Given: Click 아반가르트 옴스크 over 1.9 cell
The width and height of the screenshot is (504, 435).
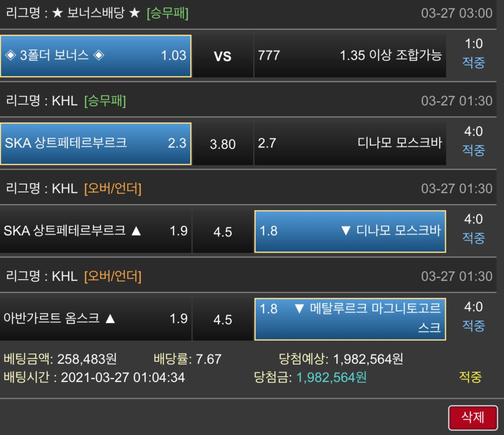Looking at the screenshot, I should click(96, 318).
